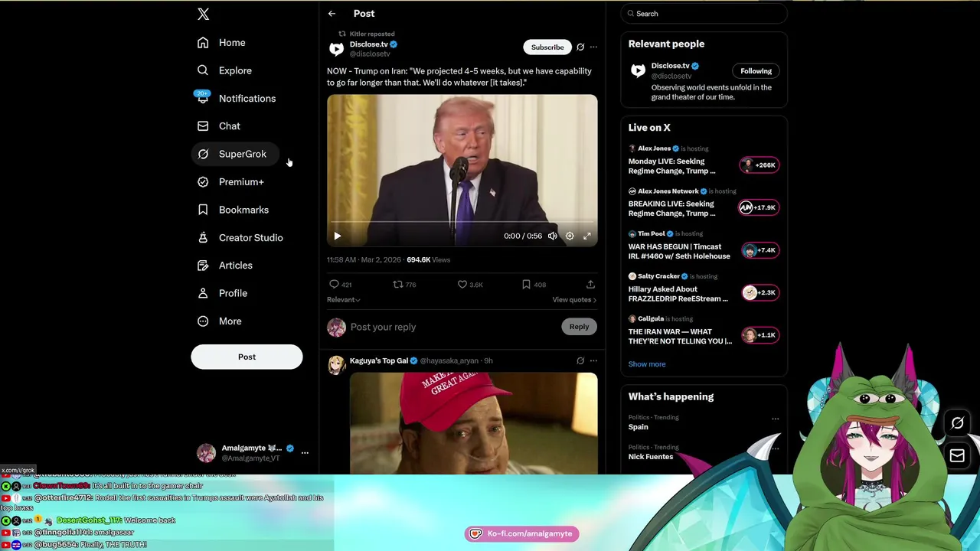Viewport: 980px width, 551px height.
Task: Open more options on Kaguya's post
Action: tap(593, 360)
